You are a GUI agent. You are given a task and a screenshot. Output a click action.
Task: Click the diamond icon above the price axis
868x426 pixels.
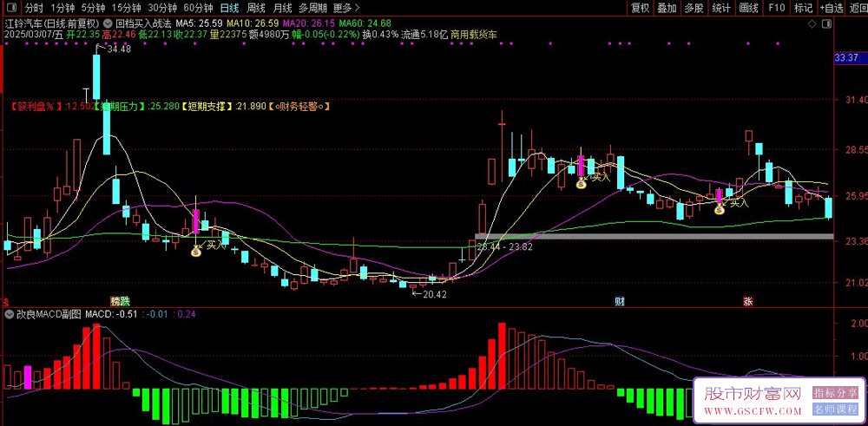coord(812,23)
